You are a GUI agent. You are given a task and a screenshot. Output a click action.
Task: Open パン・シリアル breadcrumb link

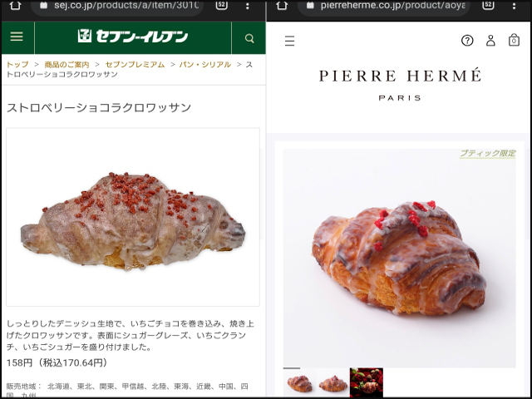(x=205, y=65)
